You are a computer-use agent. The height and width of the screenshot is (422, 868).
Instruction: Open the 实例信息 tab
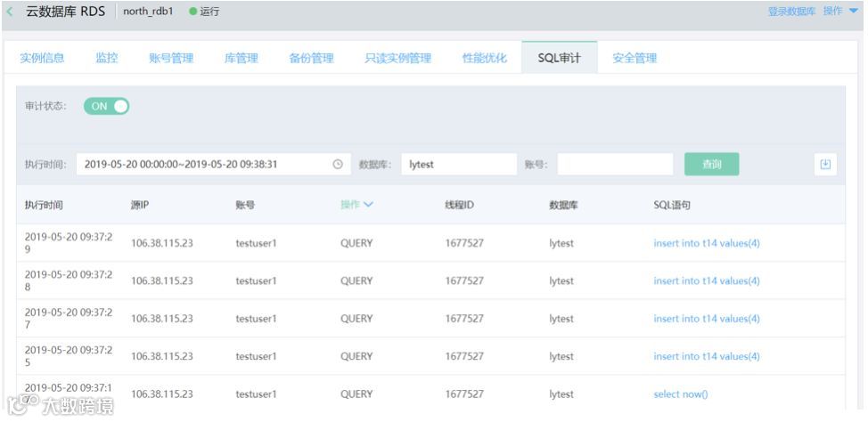[x=42, y=58]
